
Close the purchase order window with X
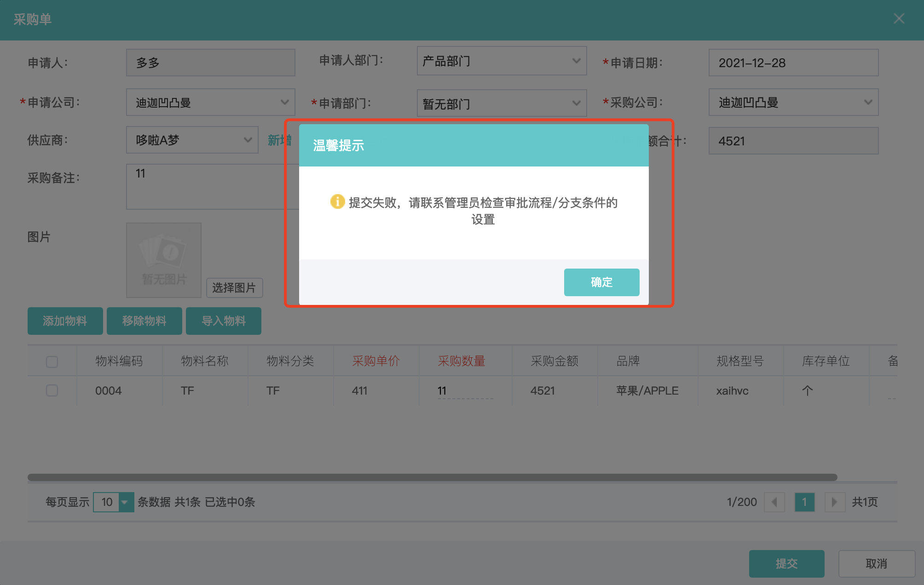(x=899, y=19)
